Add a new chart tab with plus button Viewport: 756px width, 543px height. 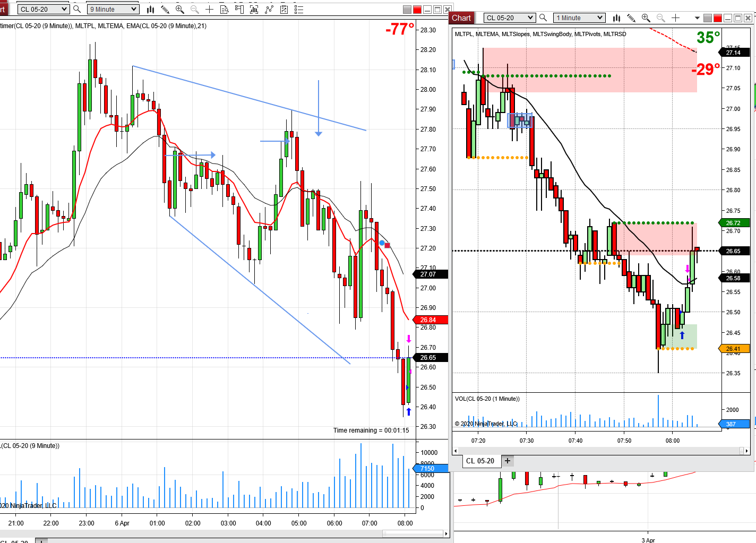point(508,461)
